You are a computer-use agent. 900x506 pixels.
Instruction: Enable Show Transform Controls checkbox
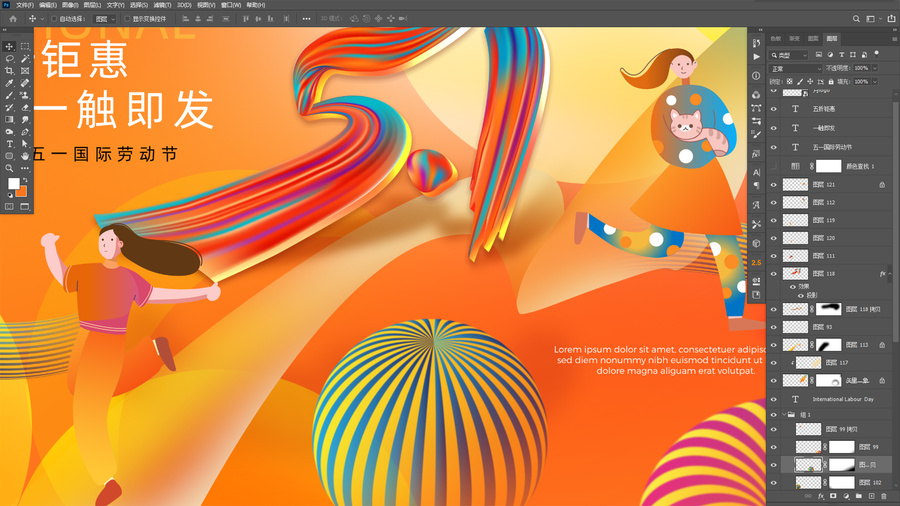click(127, 19)
